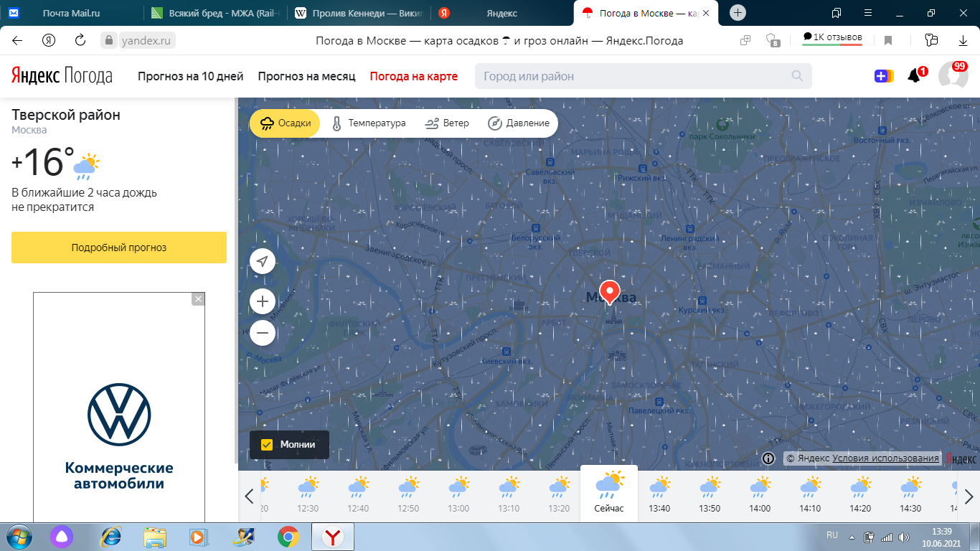This screenshot has width=980, height=551.
Task: Select the Температура map layer
Action: [x=369, y=123]
